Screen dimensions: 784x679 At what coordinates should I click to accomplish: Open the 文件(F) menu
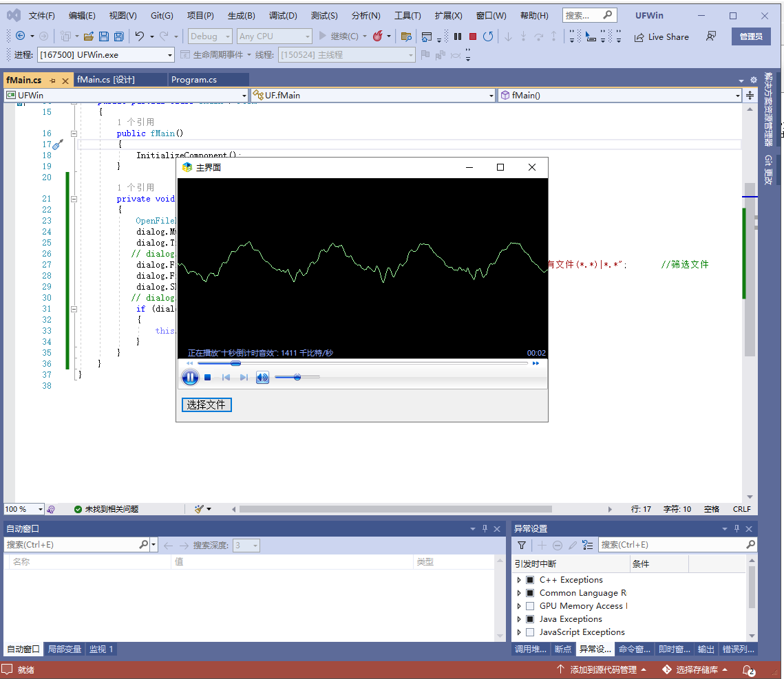[41, 16]
